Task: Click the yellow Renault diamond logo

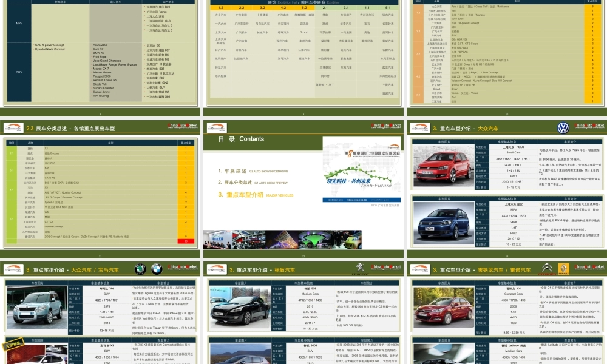Action: (x=564, y=269)
